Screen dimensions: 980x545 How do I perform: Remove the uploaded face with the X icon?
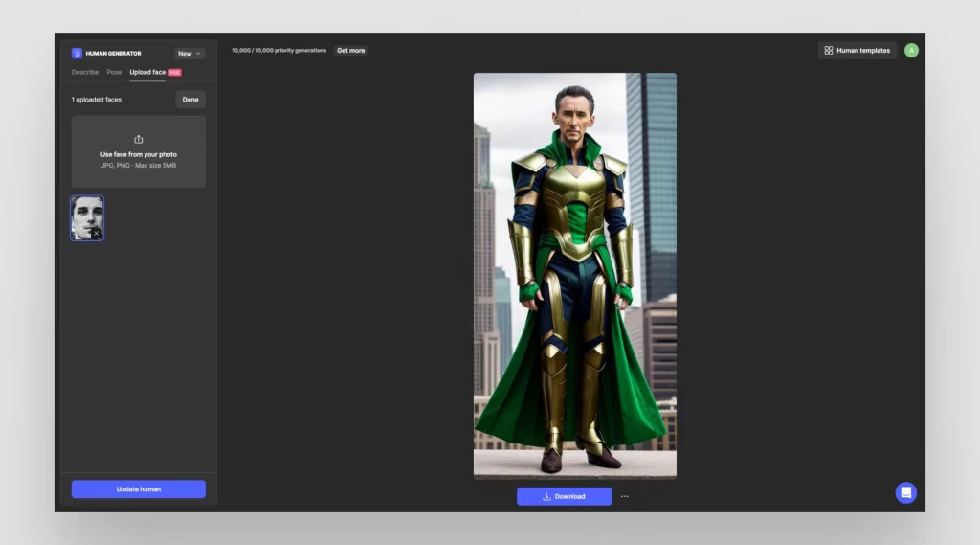click(97, 234)
